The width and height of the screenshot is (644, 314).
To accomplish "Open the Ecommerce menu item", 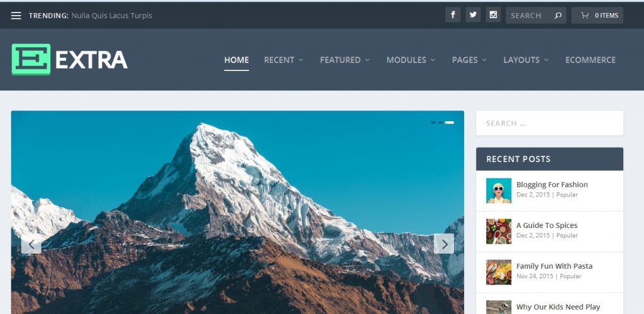I will pyautogui.click(x=590, y=60).
